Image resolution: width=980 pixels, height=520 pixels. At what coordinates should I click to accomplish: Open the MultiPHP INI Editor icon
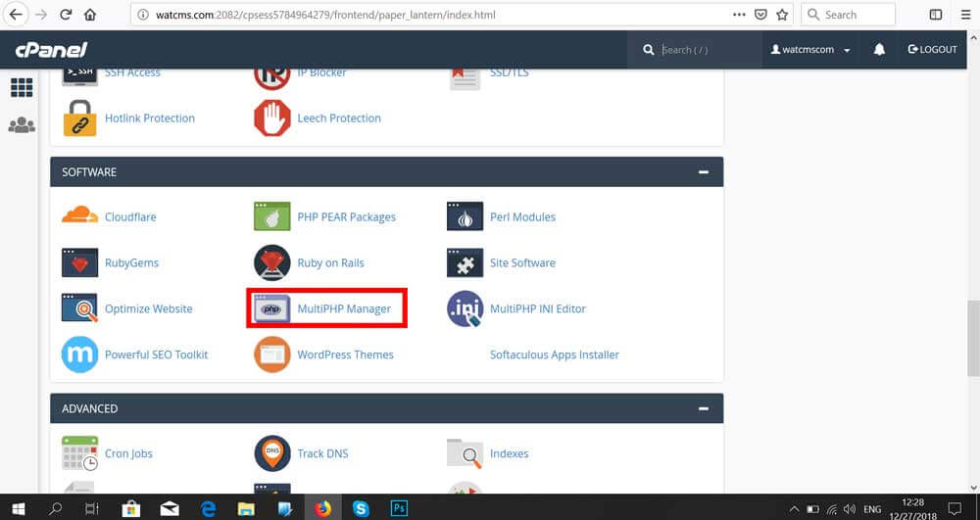point(465,308)
